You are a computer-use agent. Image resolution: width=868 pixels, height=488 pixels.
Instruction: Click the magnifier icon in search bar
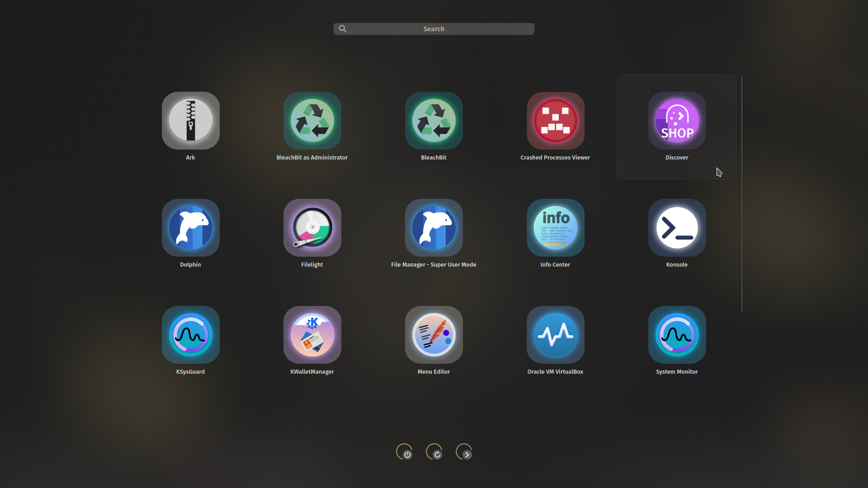click(x=343, y=29)
